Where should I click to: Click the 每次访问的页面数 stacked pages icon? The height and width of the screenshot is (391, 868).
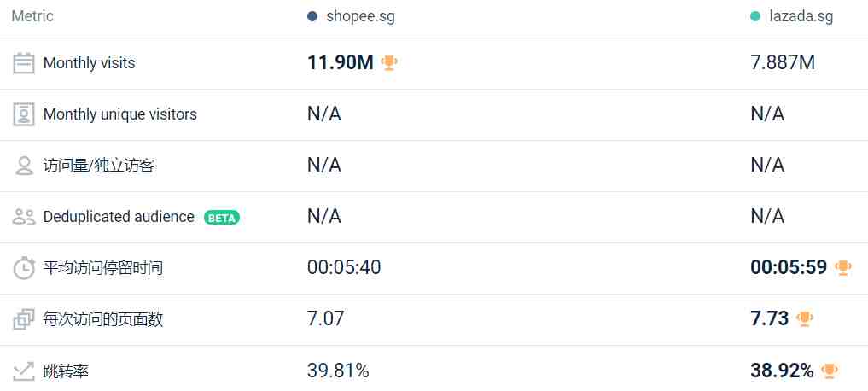point(24,319)
